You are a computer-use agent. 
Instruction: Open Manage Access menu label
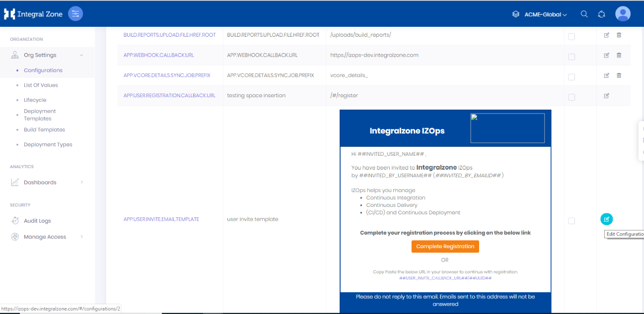click(45, 237)
